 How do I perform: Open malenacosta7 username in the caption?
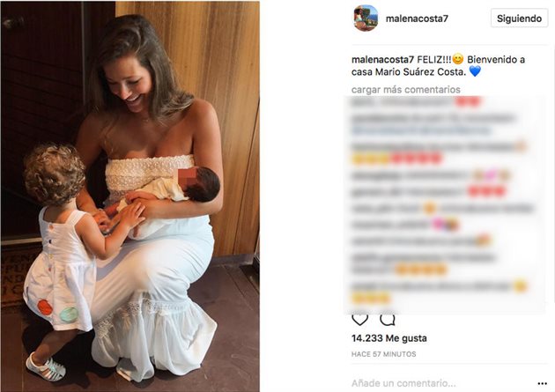(x=382, y=59)
